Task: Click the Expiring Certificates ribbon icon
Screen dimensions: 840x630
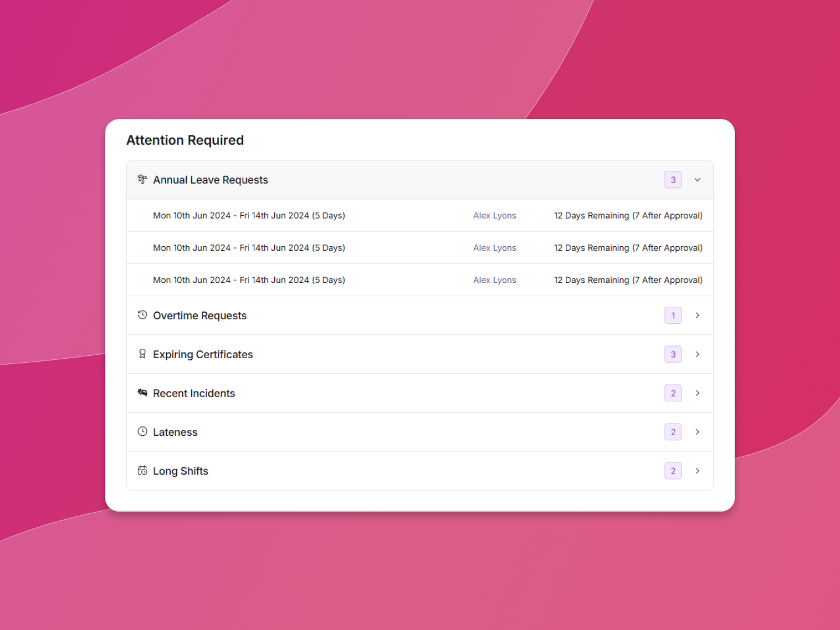Action: pyautogui.click(x=142, y=354)
